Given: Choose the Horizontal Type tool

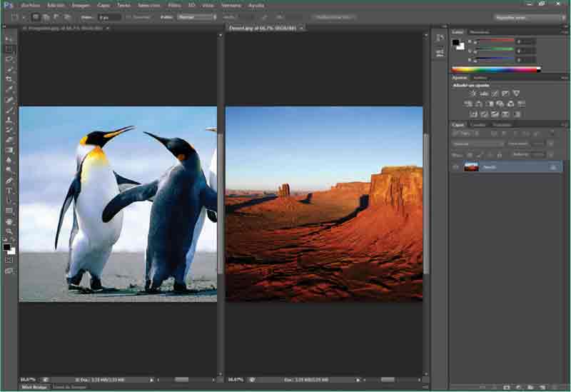Looking at the screenshot, I should point(9,191).
